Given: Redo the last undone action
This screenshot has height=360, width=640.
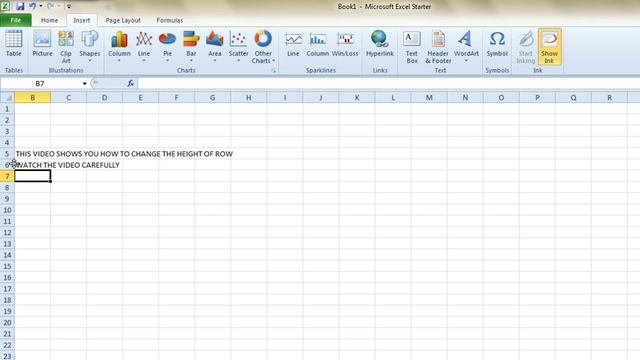Looking at the screenshot, I should [50, 6].
